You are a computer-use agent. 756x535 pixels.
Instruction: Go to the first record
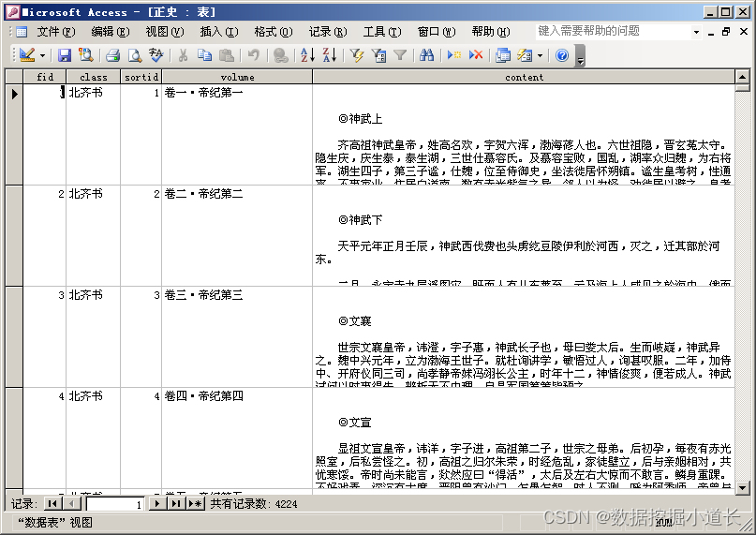point(52,504)
